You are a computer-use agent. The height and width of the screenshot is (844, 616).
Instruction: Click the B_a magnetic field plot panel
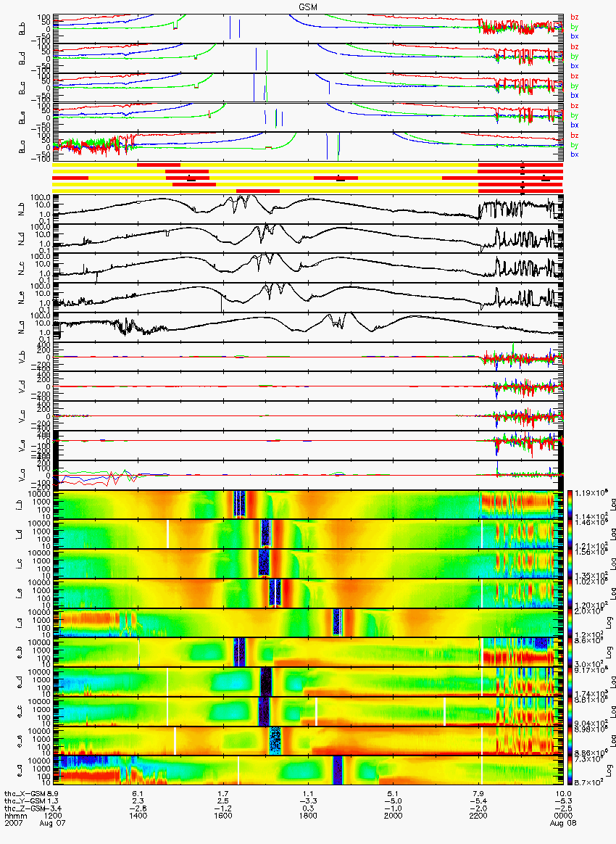(307, 146)
